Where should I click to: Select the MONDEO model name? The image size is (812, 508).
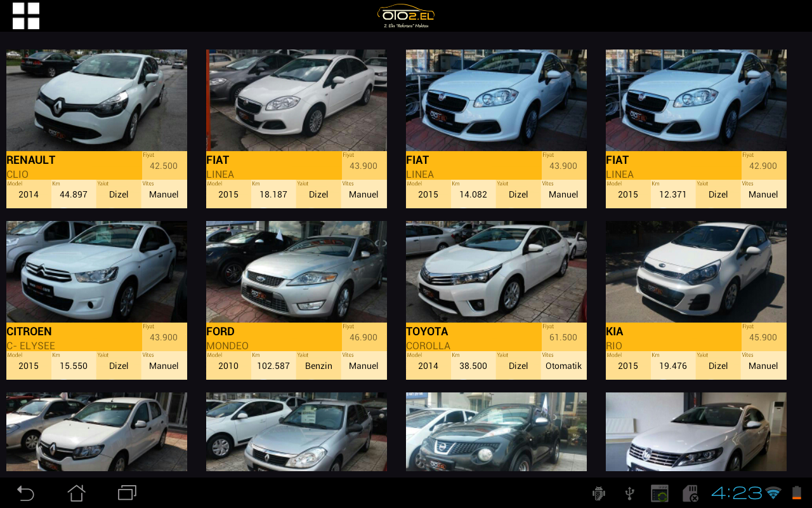tap(228, 345)
